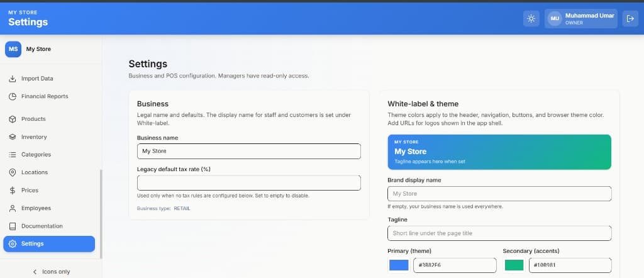
Task: Click the Brand display name input
Action: point(499,194)
